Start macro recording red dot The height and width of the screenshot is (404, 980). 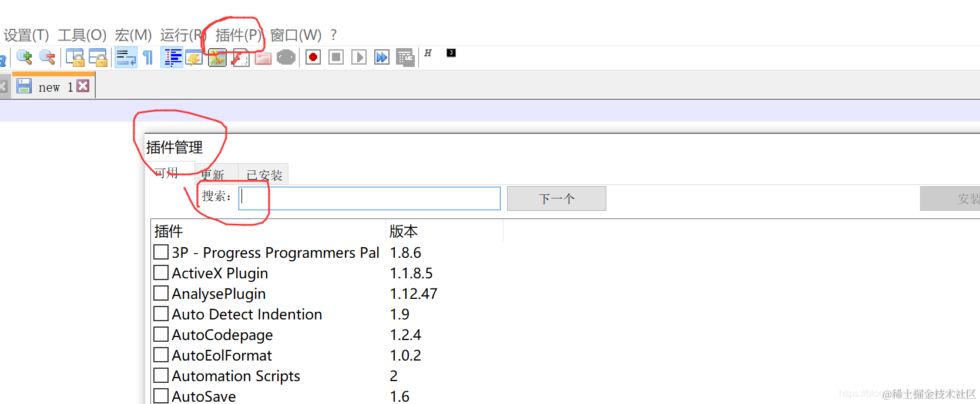coord(313,57)
